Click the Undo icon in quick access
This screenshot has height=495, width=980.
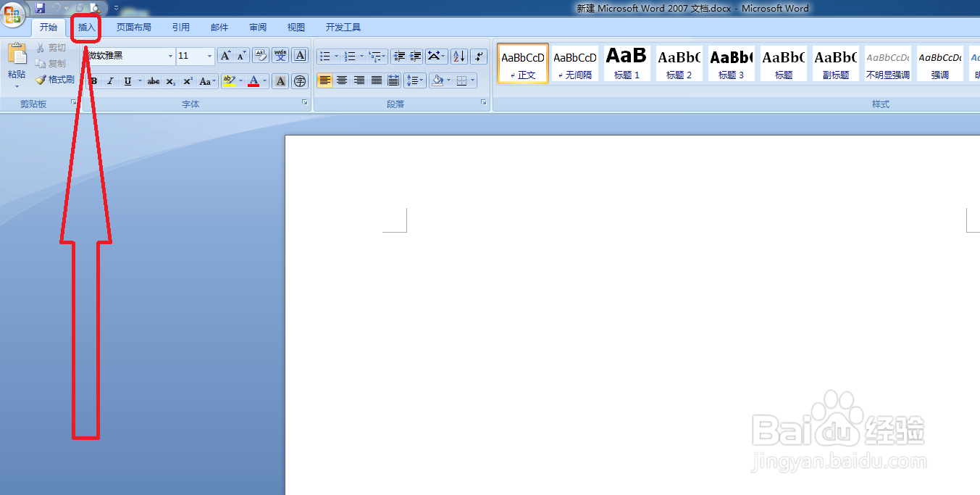point(56,8)
